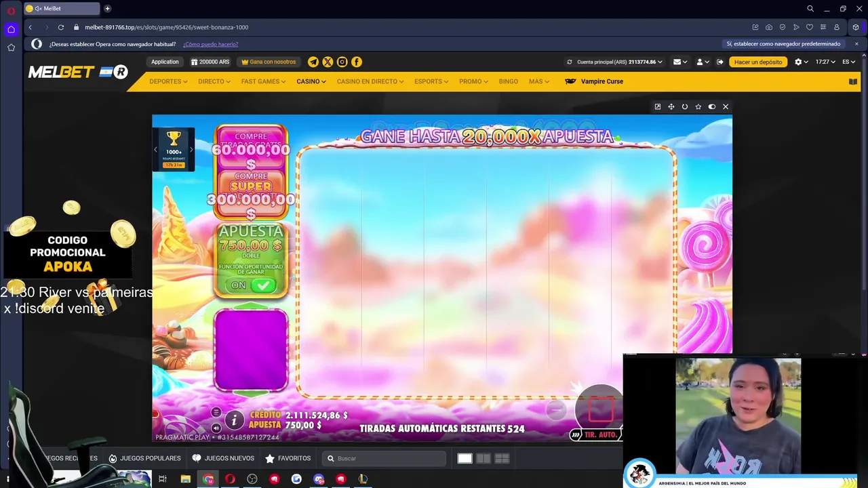Open the 17:27 time zone dropdown
Screen dimensions: 868x488
click(x=825, y=62)
